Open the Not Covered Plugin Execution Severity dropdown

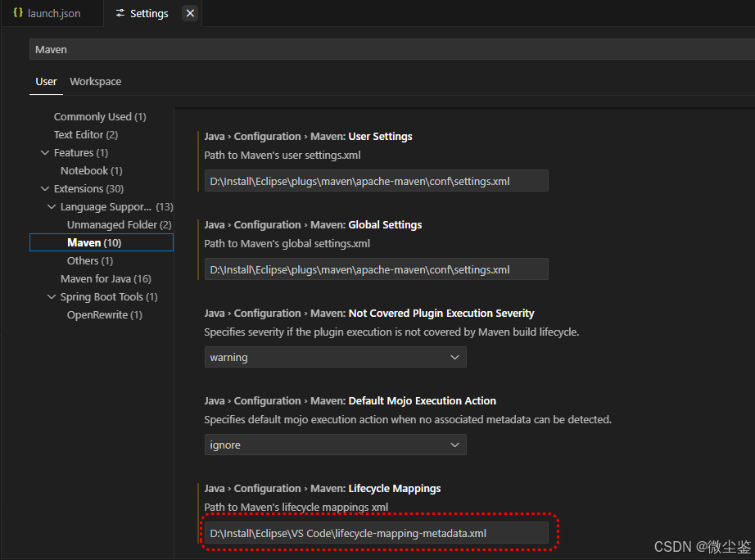click(335, 357)
